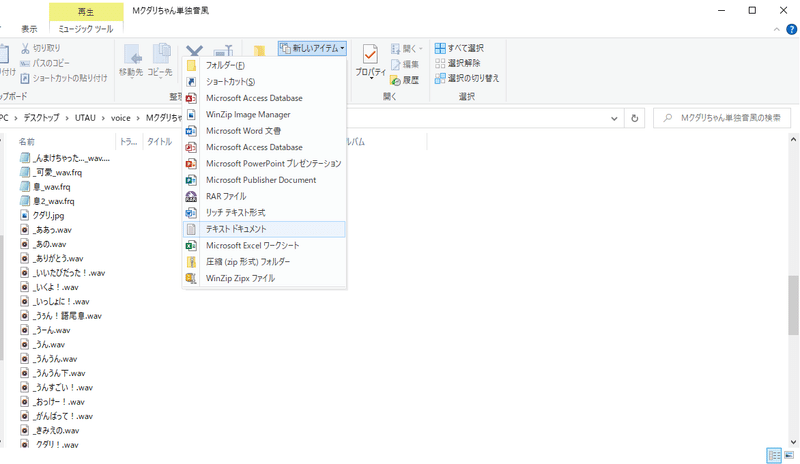Viewport: 800px width, 464px height.
Task: Click the 開く dropdown arrow
Action: 421,48
